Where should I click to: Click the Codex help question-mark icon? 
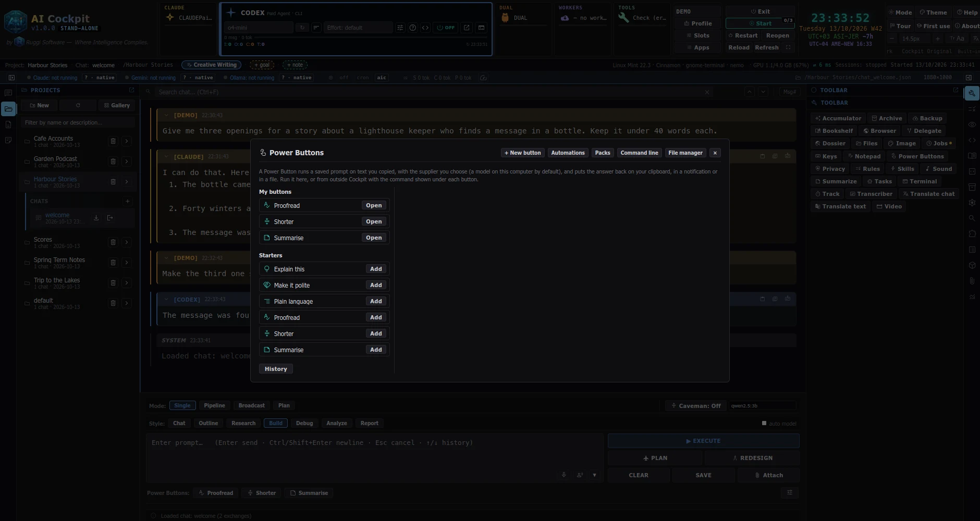coord(412,28)
